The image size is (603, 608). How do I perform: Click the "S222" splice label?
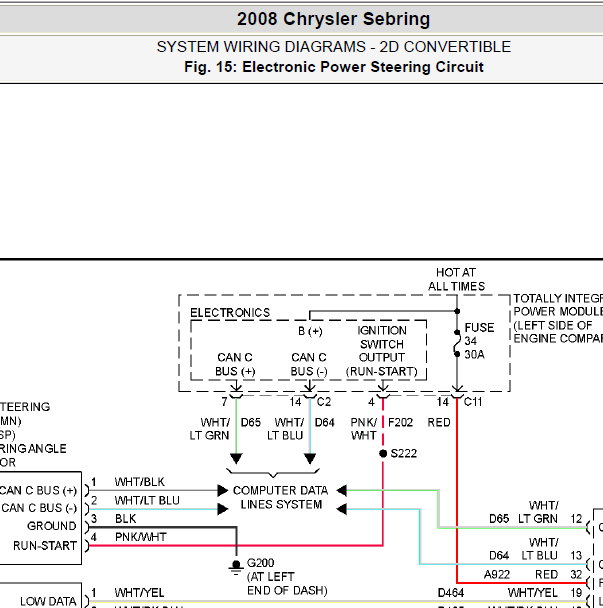pyautogui.click(x=404, y=453)
